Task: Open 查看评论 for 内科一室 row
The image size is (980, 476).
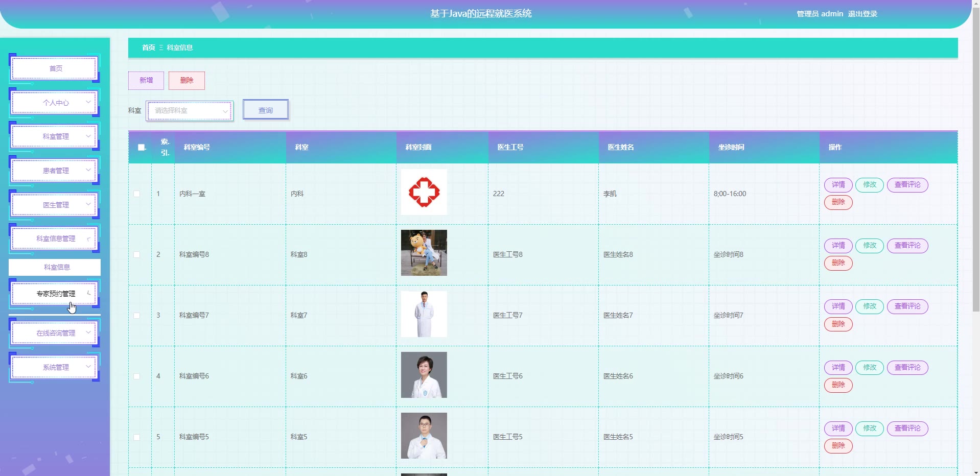Action: 907,185
